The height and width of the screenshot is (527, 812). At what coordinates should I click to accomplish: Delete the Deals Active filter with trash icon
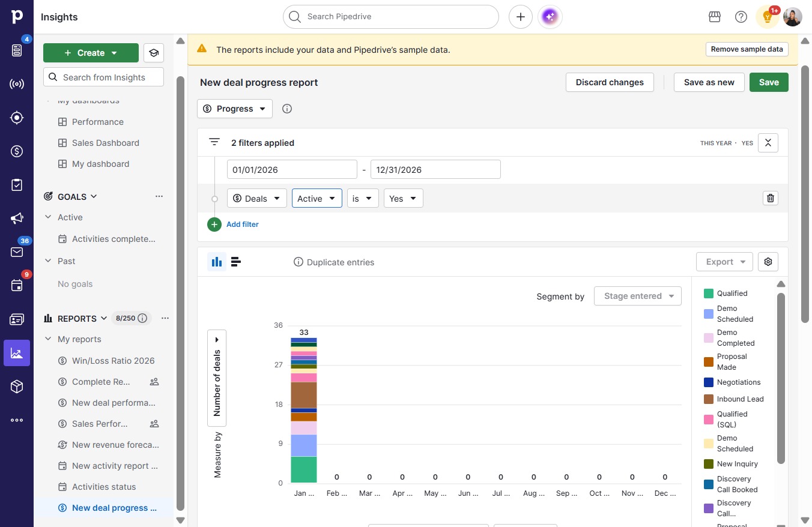point(771,198)
